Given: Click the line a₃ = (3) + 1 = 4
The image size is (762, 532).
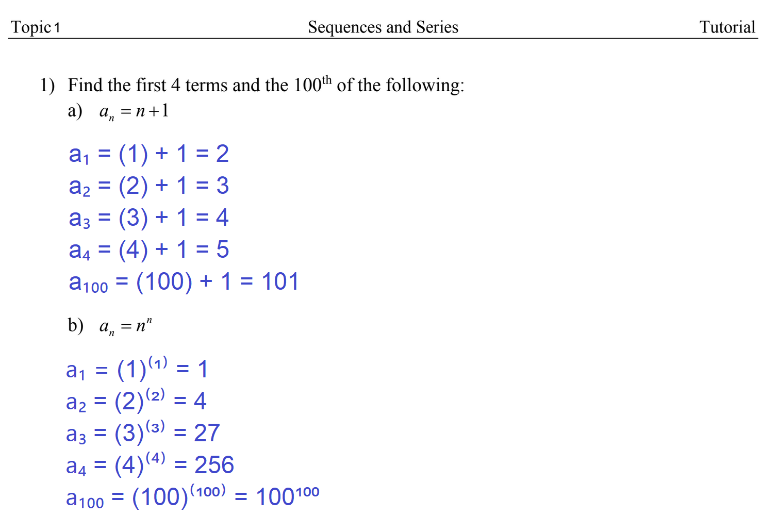Looking at the screenshot, I should (148, 218).
